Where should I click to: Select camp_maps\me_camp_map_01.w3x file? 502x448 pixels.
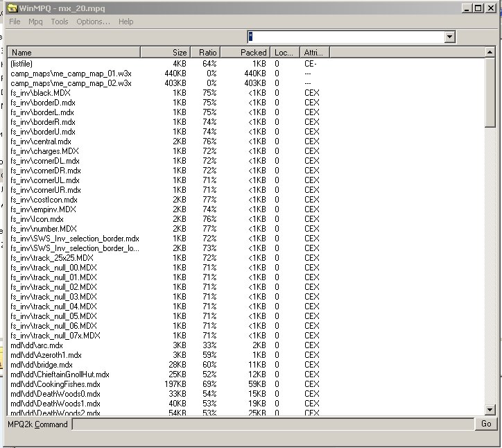[x=71, y=74]
